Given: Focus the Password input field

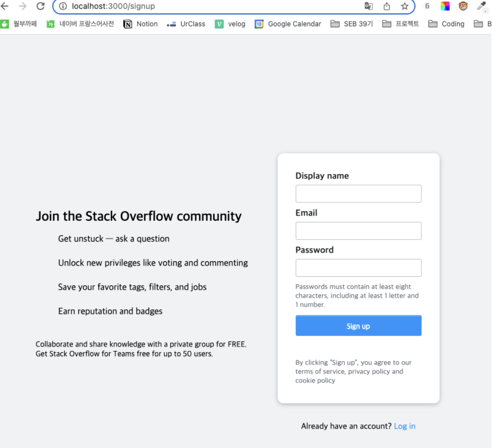Looking at the screenshot, I should click(x=358, y=268).
